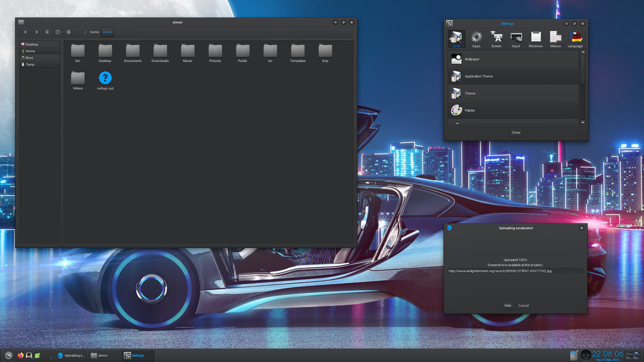Refresh the file manager view
Screen dimensions: 644x362
coord(58,32)
